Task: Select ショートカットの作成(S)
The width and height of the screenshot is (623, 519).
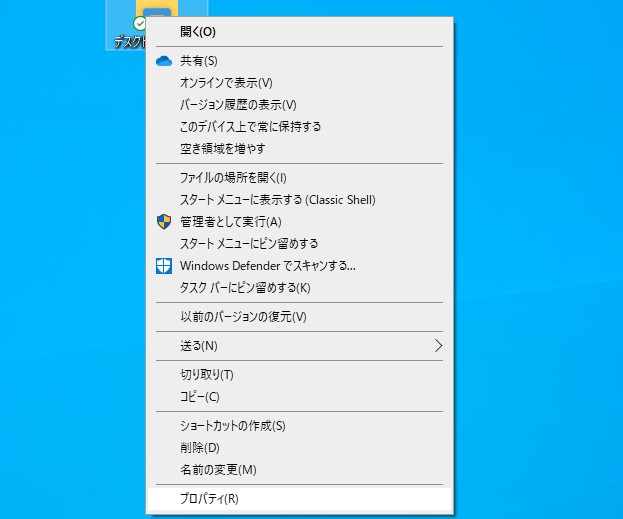Action: click(x=232, y=426)
